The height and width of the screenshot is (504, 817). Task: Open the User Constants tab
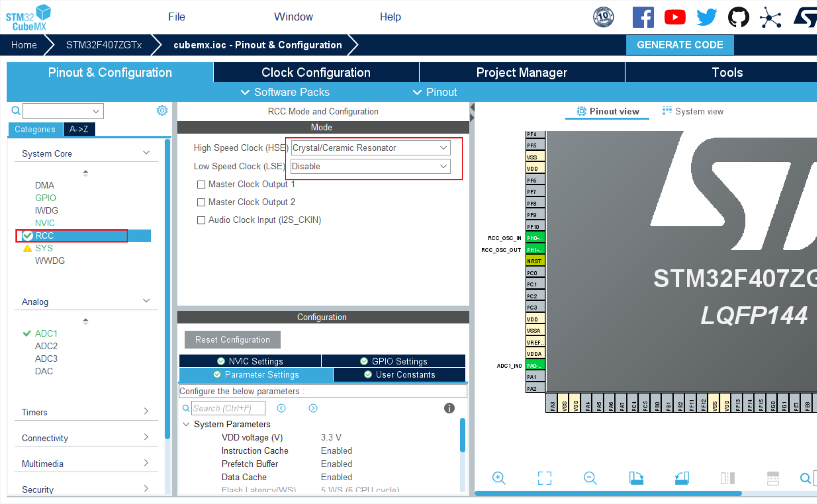400,374
